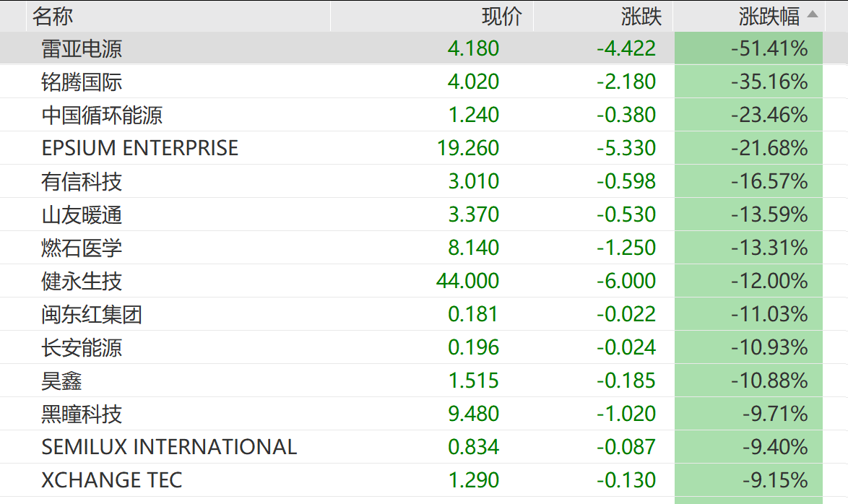Select the 中国循环能源 stock name
Viewport: 848px width, 504px height.
(x=102, y=115)
